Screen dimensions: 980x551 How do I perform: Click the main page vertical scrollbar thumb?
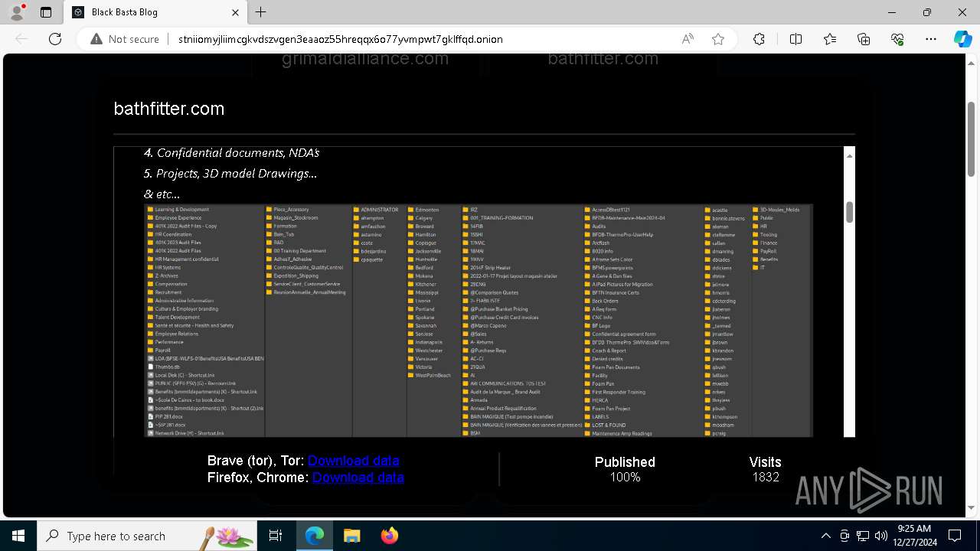click(972, 138)
